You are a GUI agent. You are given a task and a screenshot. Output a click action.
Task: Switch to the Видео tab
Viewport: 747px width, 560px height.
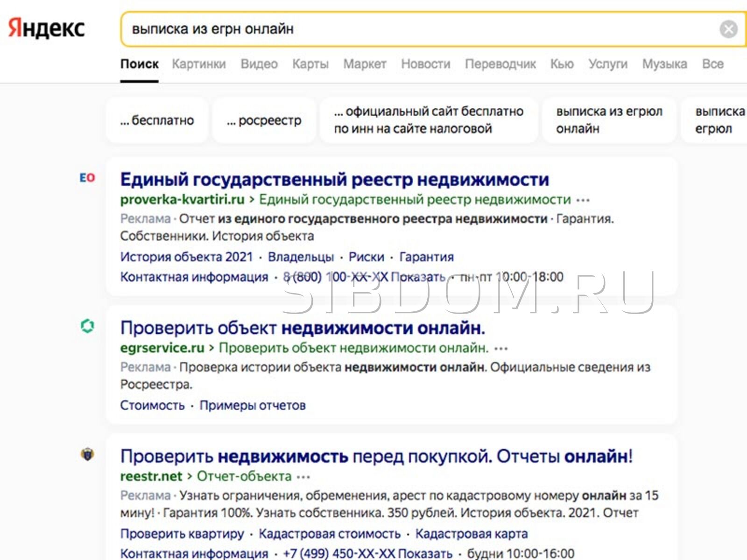coord(259,64)
